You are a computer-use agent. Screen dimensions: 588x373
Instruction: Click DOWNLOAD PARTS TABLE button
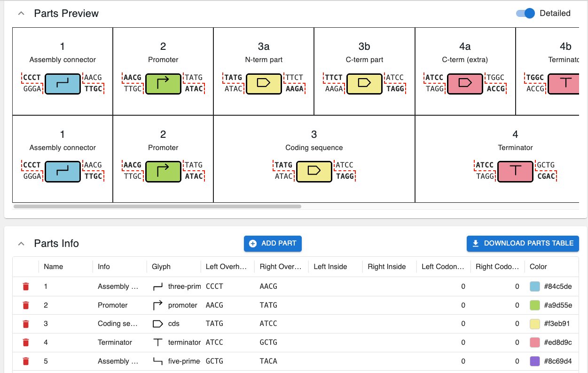pyautogui.click(x=523, y=243)
